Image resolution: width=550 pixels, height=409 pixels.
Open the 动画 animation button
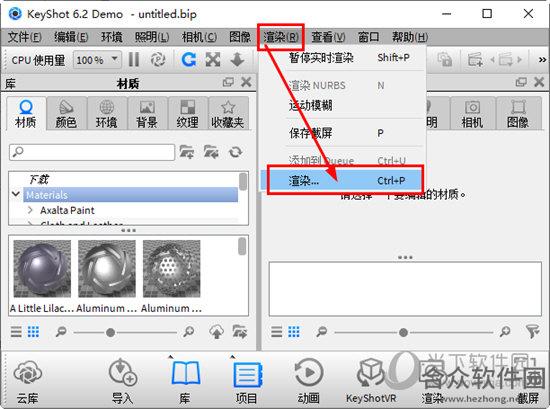308,381
